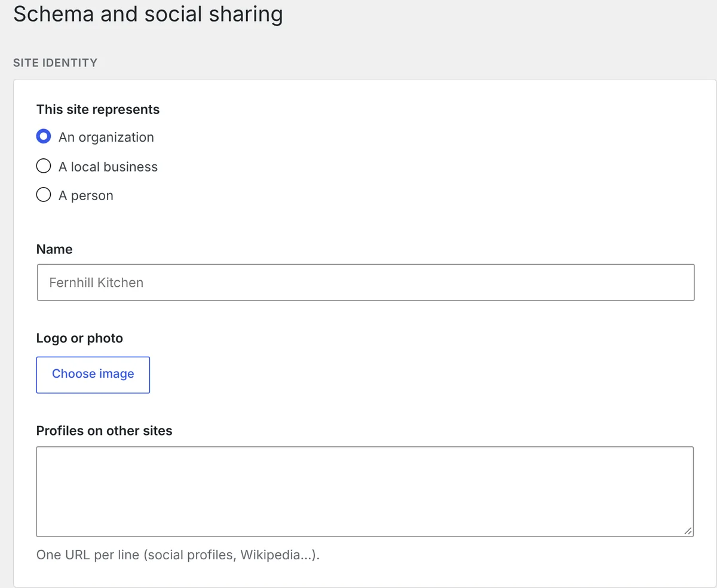Select the "A local business" option
The image size is (717, 588).
44,166
